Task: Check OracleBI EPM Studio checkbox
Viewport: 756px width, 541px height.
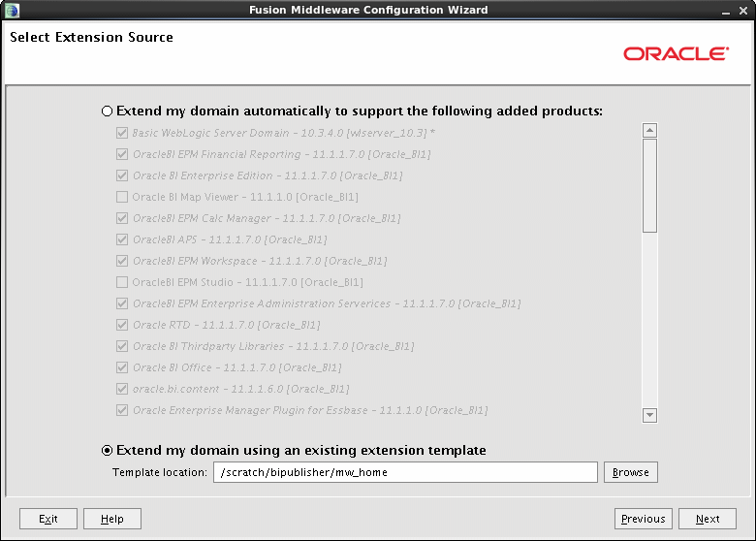Action: [122, 282]
